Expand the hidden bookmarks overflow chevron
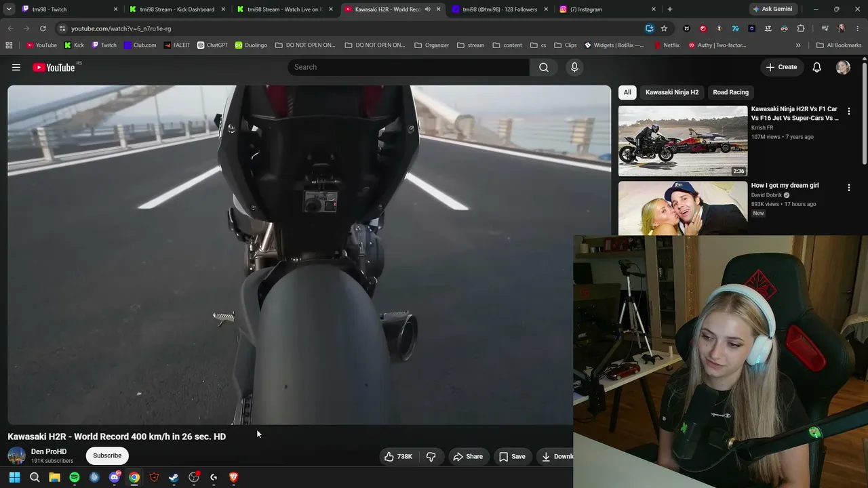 [x=798, y=45]
